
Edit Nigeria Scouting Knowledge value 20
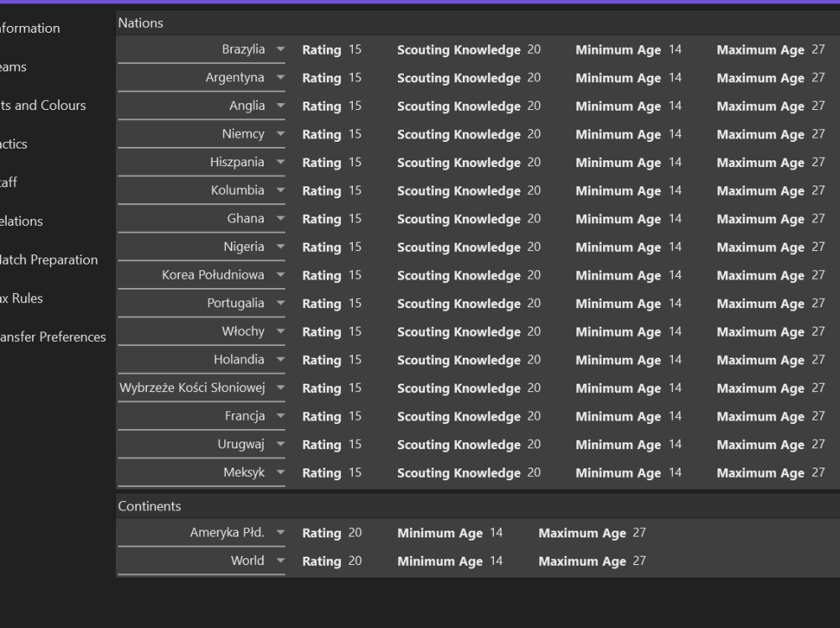533,247
